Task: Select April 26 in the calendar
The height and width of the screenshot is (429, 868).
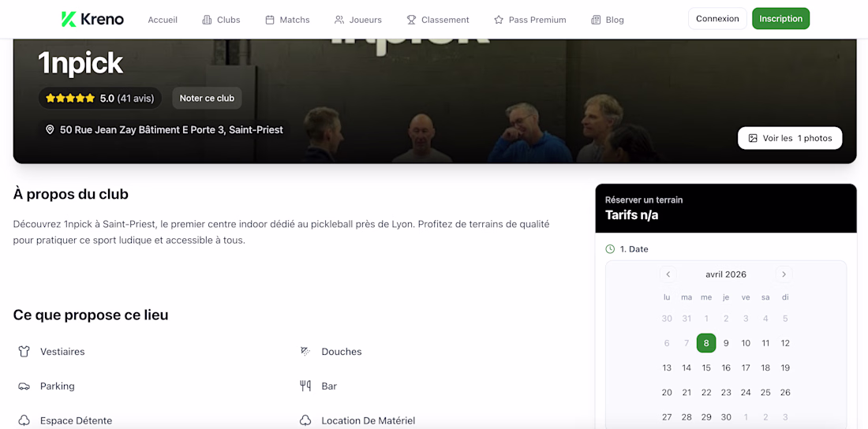Action: click(785, 393)
